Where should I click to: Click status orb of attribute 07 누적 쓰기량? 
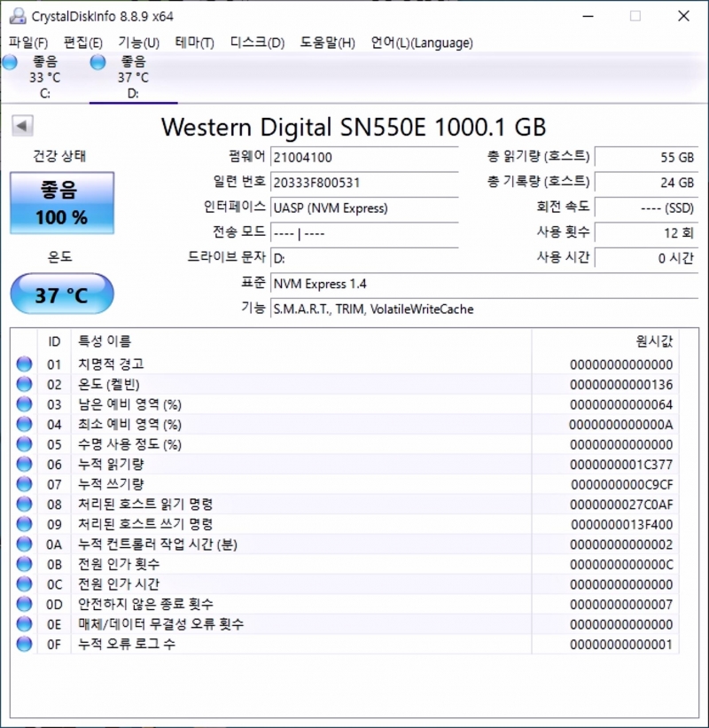(x=24, y=484)
